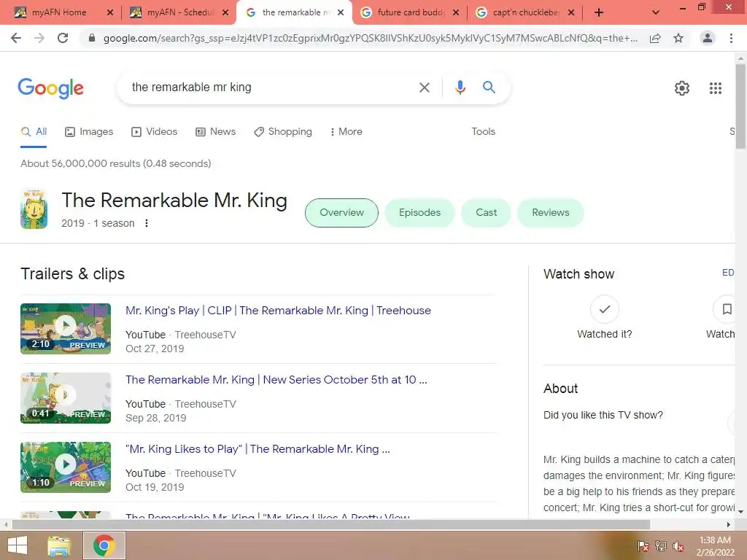Open File Explorer from taskbar
The image size is (747, 560).
point(58,545)
